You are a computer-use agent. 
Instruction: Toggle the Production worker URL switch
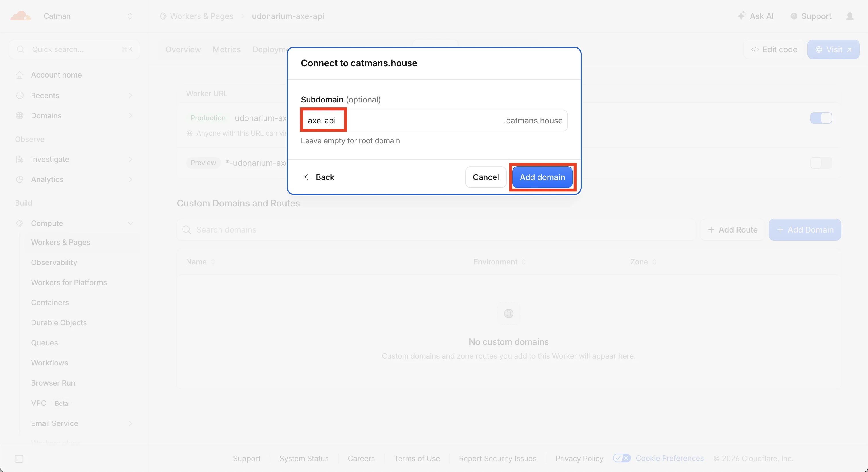coord(821,118)
